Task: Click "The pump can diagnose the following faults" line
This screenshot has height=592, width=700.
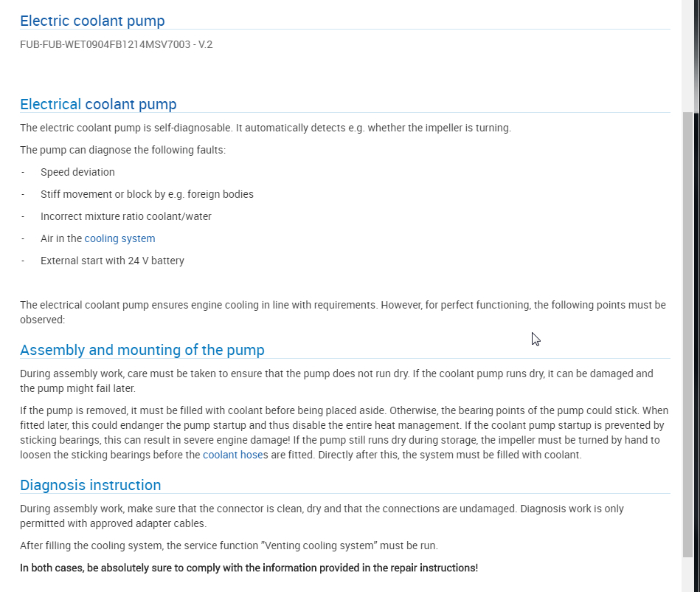Action: tap(122, 150)
